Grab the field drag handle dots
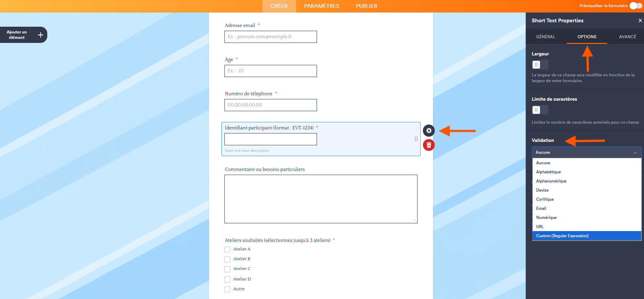 coord(416,139)
